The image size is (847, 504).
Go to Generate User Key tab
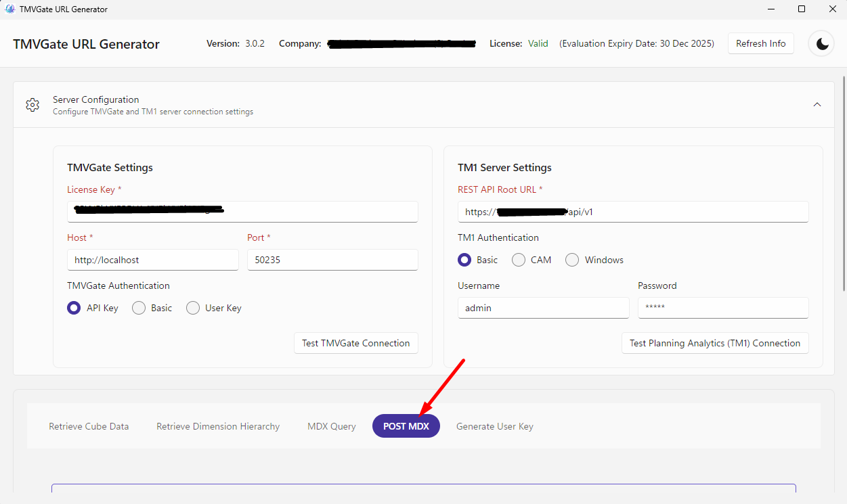pyautogui.click(x=495, y=426)
